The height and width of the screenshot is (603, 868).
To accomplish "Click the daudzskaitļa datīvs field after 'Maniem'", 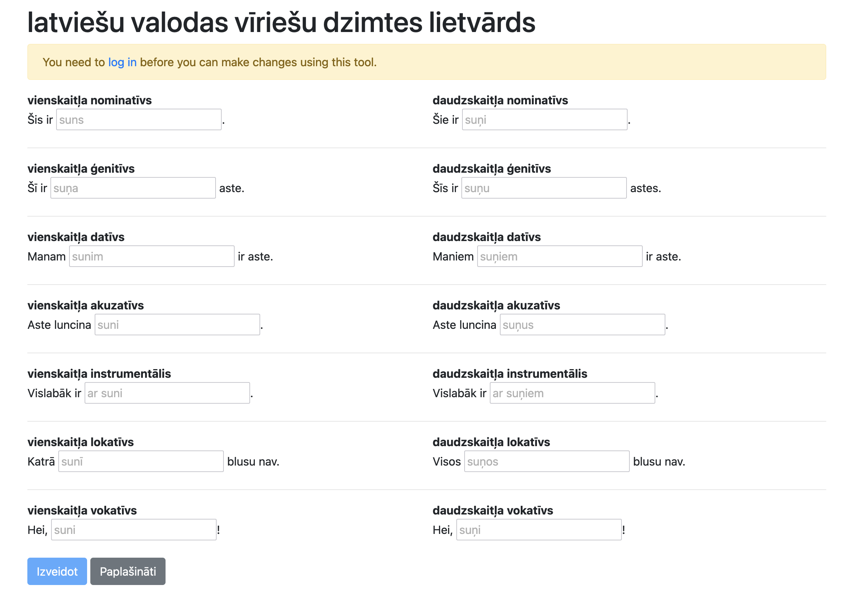I will [560, 256].
